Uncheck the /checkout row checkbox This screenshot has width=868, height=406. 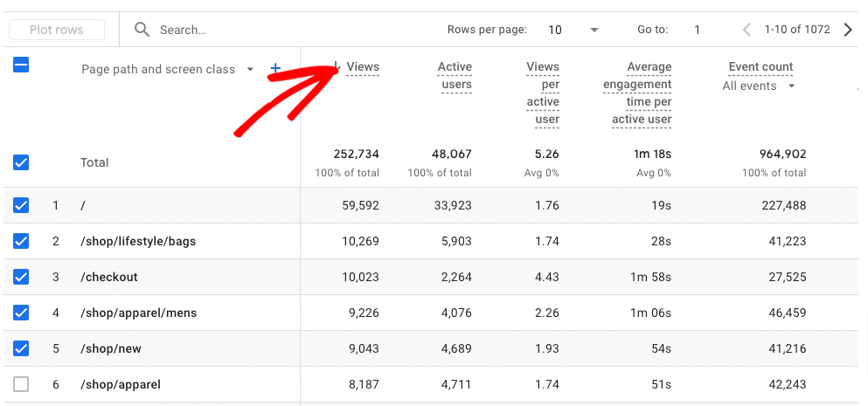[21, 277]
